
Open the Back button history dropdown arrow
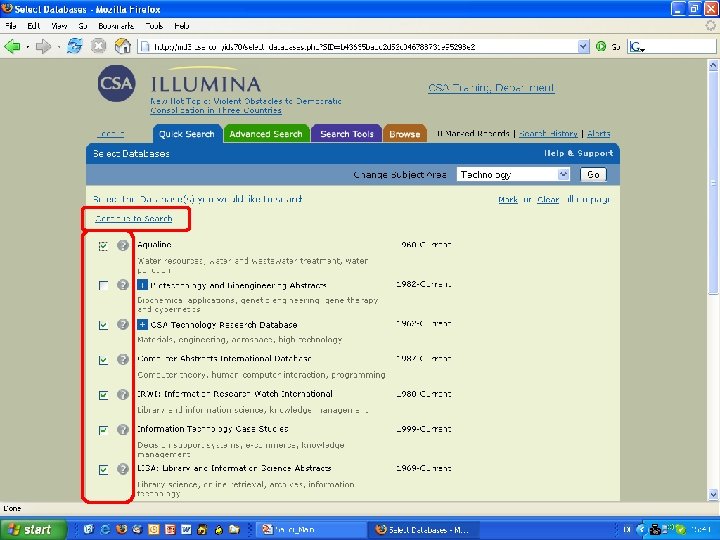(28, 47)
